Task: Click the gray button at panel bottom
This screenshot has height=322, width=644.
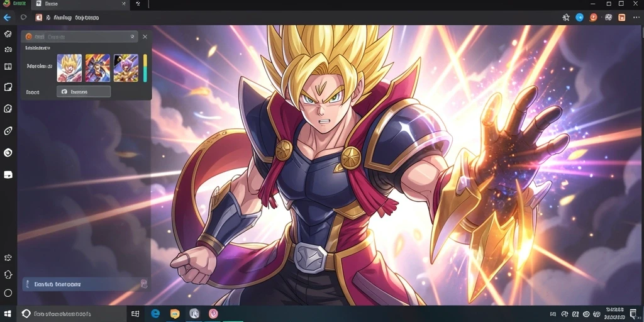Action: pos(84,92)
